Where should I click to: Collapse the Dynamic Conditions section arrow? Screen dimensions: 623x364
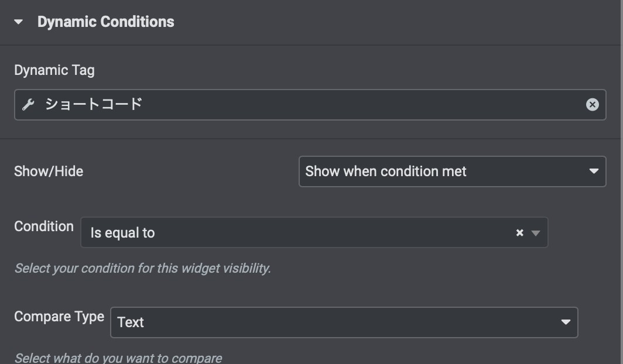click(x=18, y=22)
